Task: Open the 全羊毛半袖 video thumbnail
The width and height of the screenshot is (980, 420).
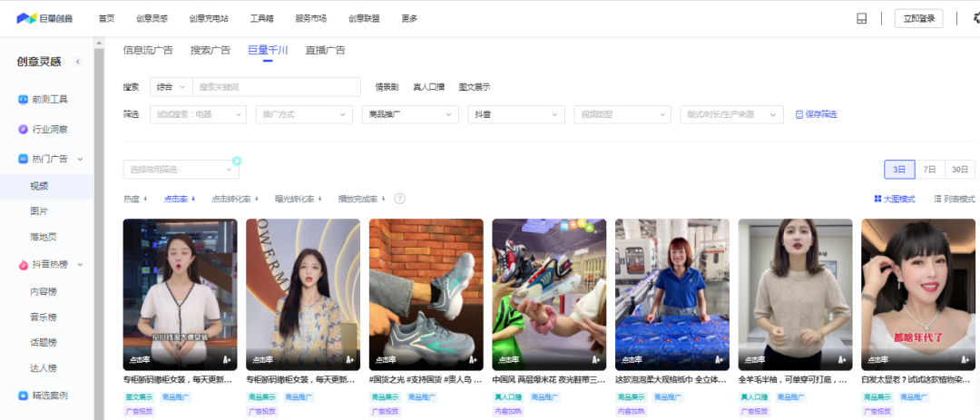Action: click(795, 295)
